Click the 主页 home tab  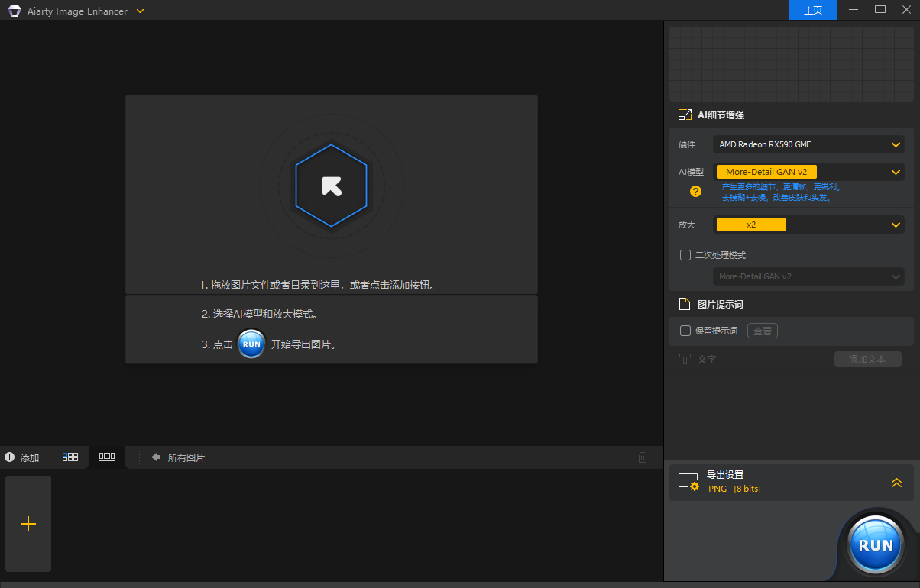click(x=812, y=10)
